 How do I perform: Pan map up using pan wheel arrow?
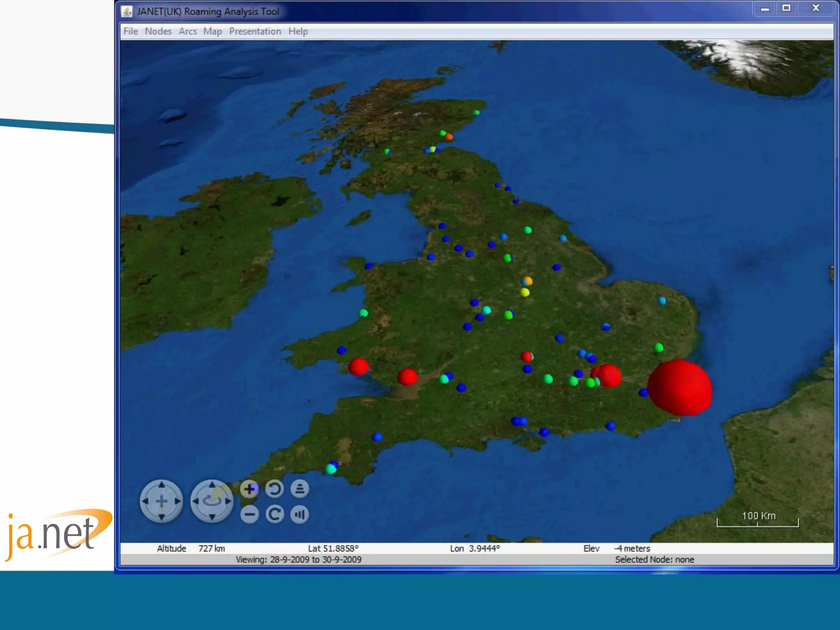pos(162,485)
